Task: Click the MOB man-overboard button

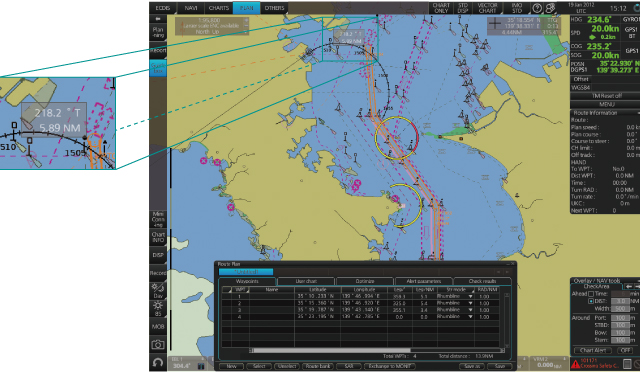Action: click(158, 327)
